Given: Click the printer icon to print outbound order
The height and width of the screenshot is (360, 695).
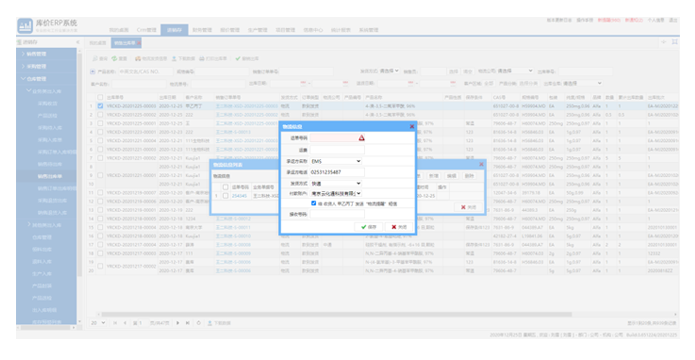Looking at the screenshot, I should (202, 59).
